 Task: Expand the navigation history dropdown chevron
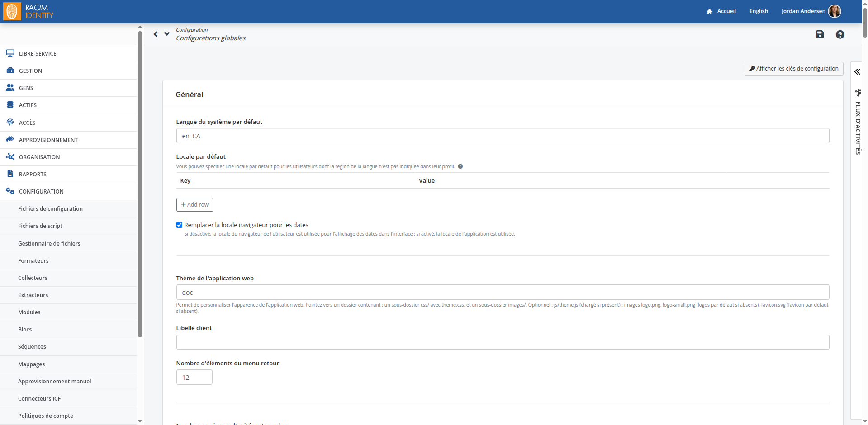tap(167, 34)
